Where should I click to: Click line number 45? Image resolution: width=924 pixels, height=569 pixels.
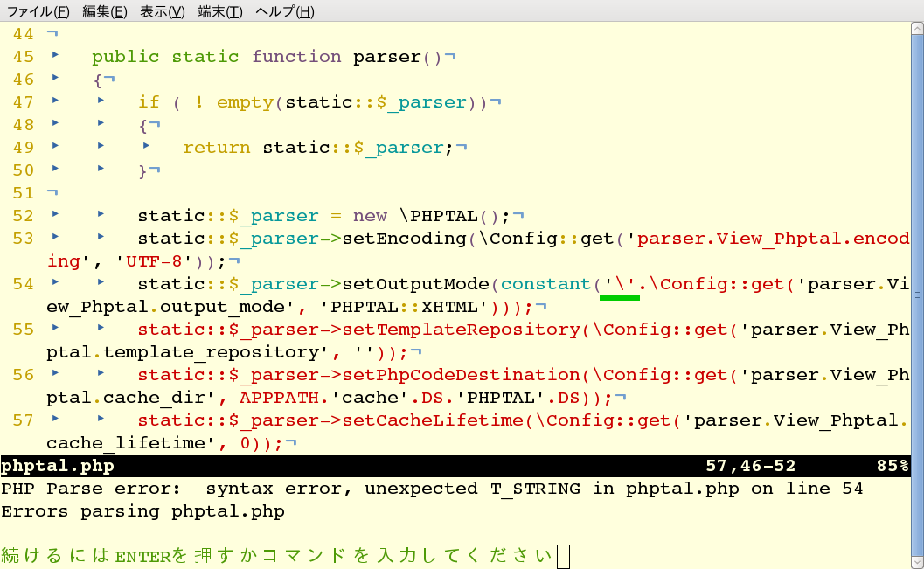(x=24, y=57)
